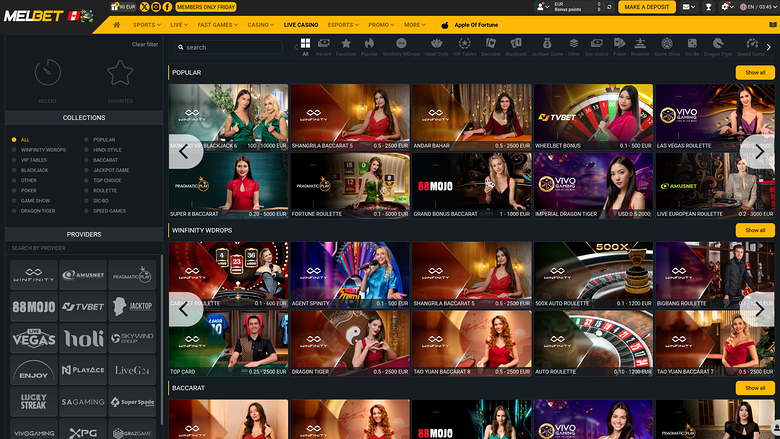
Task: Open the WHEELBET BONUS game thumbnail
Action: tap(593, 117)
